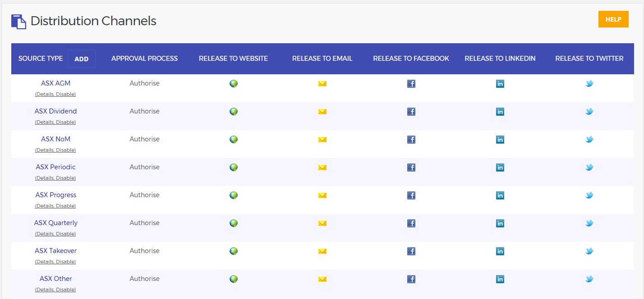The width and height of the screenshot is (644, 299).
Task: Click LinkedIn icon in ASX Takeover row
Action: click(500, 251)
